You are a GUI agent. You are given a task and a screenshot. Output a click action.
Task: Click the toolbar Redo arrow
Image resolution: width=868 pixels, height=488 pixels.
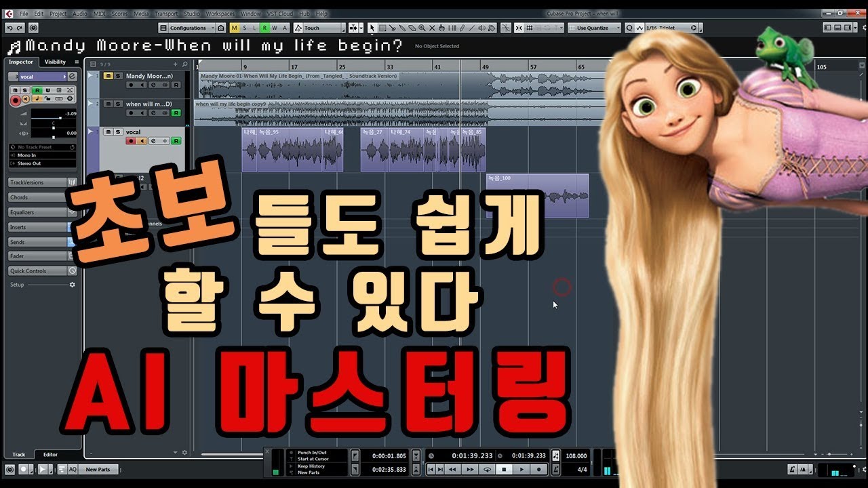[20, 28]
